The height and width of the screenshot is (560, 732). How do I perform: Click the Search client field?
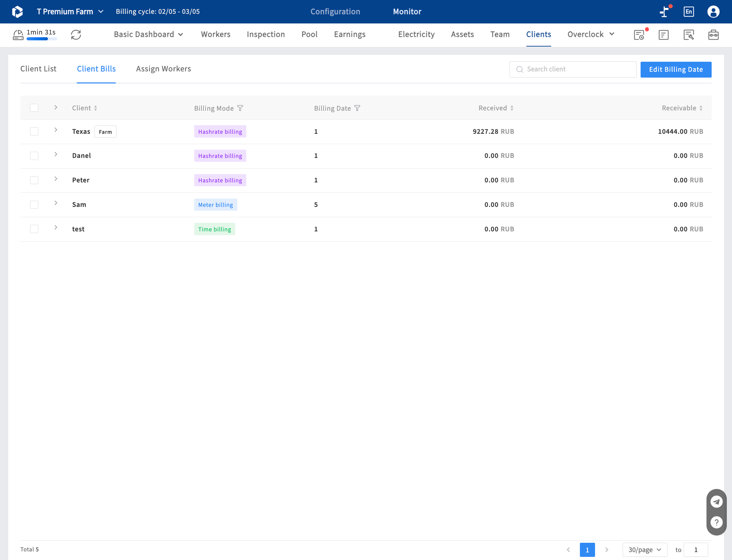[x=573, y=69]
